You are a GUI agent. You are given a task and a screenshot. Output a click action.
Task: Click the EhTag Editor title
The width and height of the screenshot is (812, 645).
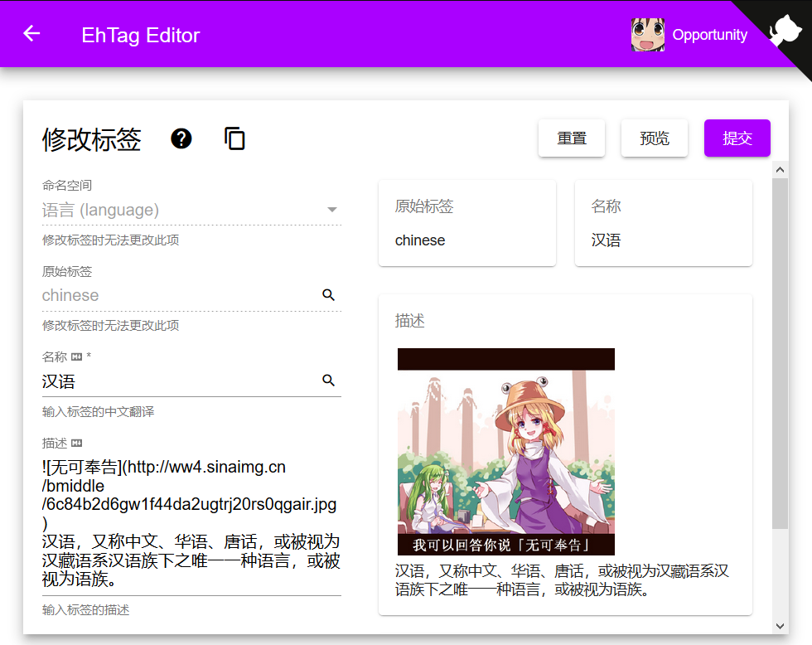(140, 35)
